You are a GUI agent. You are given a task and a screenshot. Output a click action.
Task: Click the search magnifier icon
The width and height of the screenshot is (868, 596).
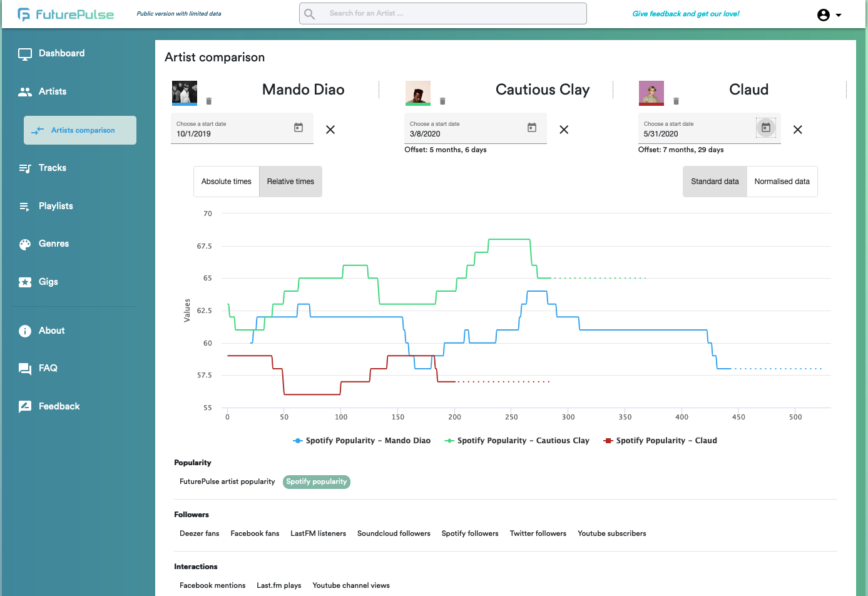310,14
